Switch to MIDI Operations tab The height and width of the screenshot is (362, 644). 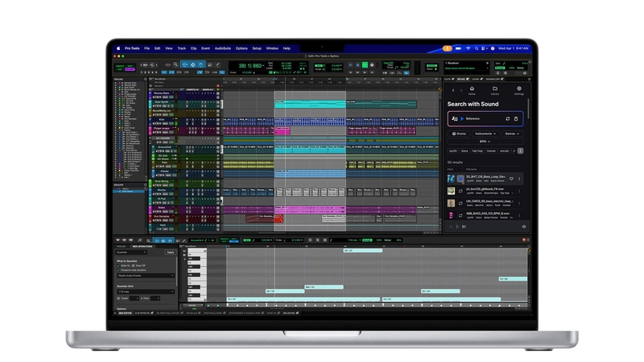142,246
